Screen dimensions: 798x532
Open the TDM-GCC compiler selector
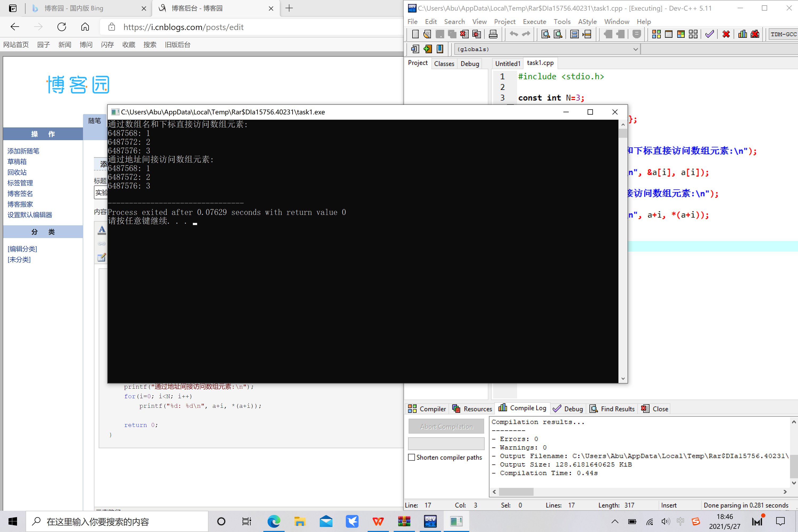pyautogui.click(x=783, y=34)
